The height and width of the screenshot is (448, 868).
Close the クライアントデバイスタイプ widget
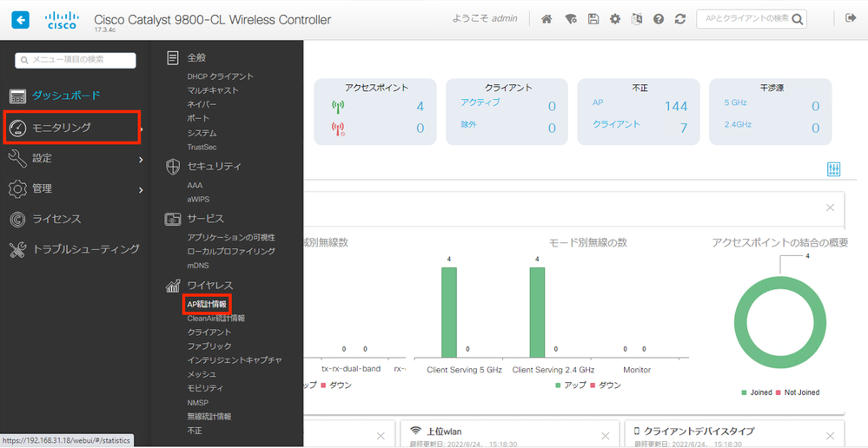[830, 436]
